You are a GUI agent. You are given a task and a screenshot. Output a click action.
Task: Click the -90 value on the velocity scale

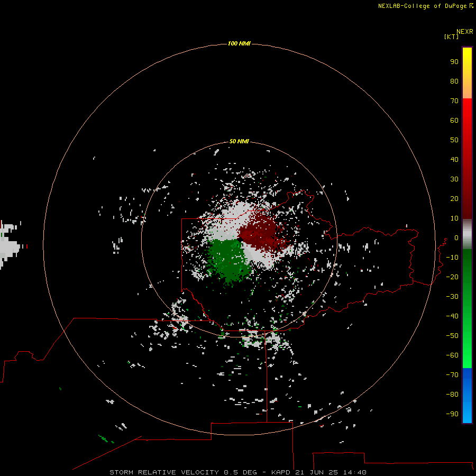click(x=452, y=414)
